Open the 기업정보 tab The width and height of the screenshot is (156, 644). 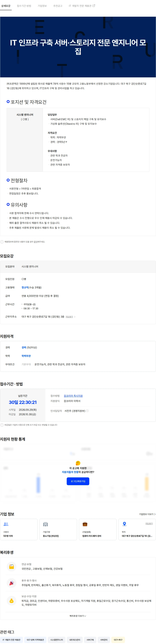pyautogui.click(x=42, y=6)
